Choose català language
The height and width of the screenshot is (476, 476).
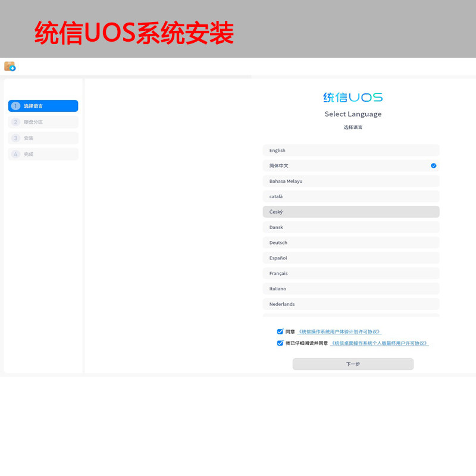coord(351,196)
